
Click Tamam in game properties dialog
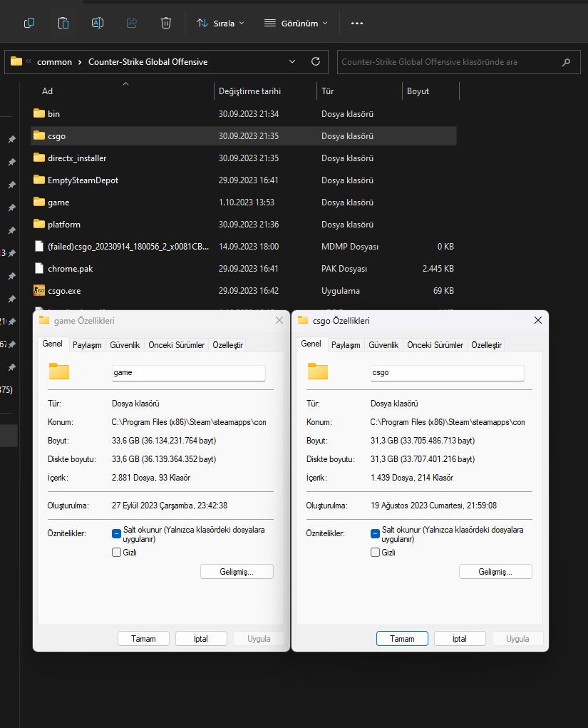tap(143, 638)
